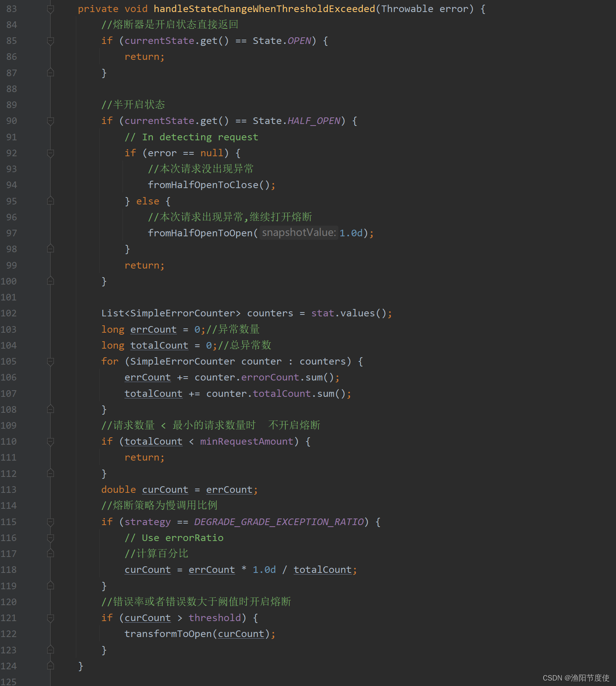Click the fold end marker on line 124
Image resolution: width=616 pixels, height=686 pixels.
click(x=51, y=666)
